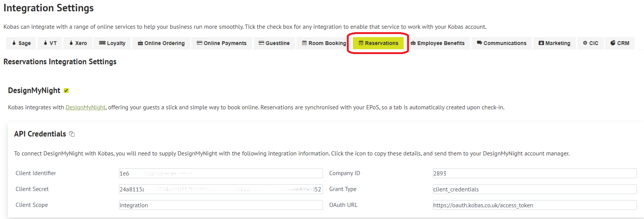Select the Xero tab

point(78,43)
